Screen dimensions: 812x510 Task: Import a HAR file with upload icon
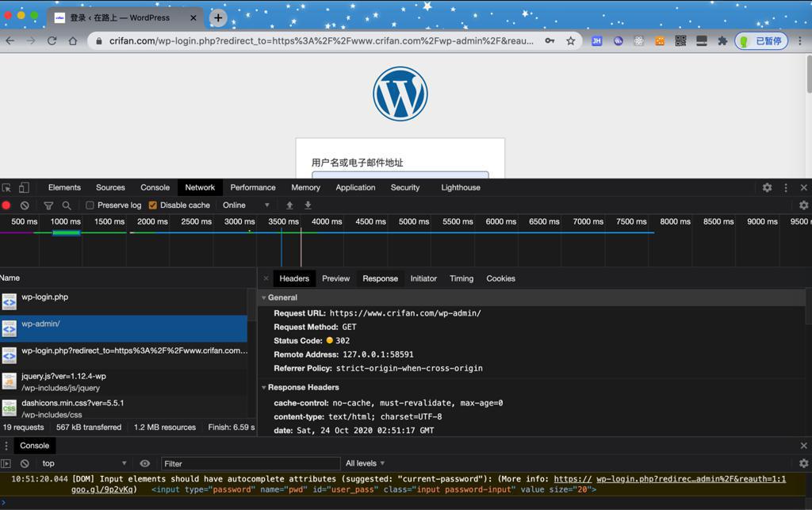click(x=290, y=205)
